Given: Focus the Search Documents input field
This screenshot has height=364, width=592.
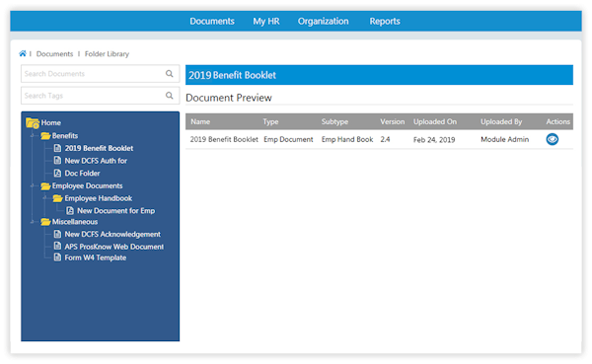Looking at the screenshot, I should 100,74.
